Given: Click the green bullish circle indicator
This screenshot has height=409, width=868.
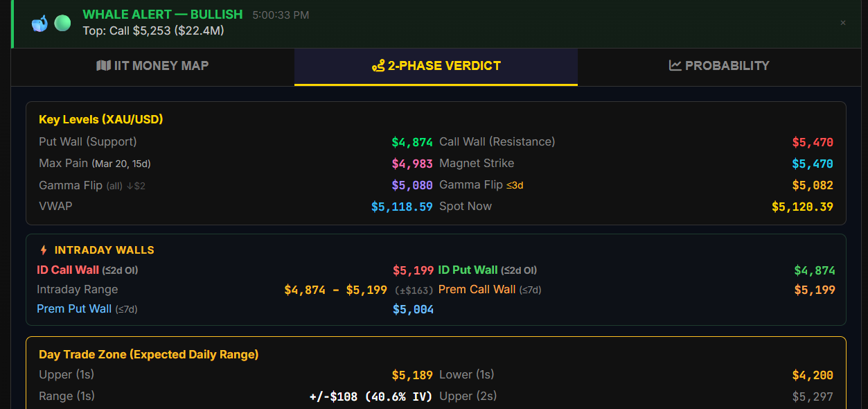Looking at the screenshot, I should pos(62,23).
